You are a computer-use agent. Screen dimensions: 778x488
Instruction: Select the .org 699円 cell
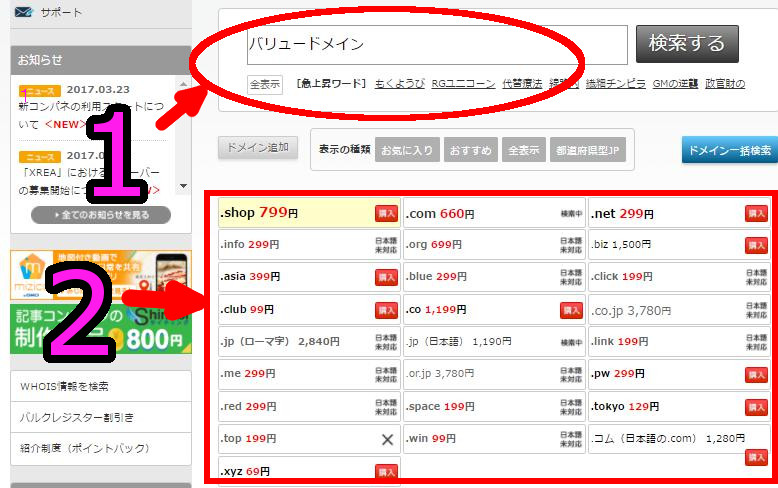coord(494,244)
